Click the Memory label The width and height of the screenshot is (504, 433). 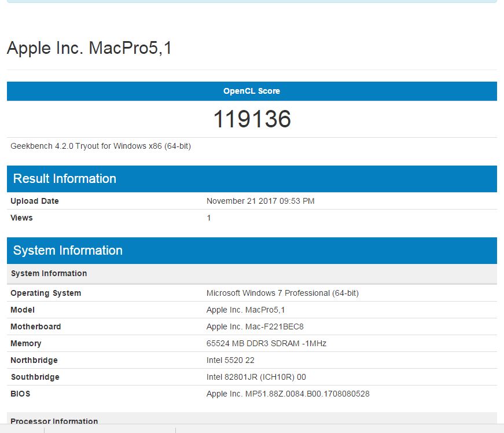point(25,343)
